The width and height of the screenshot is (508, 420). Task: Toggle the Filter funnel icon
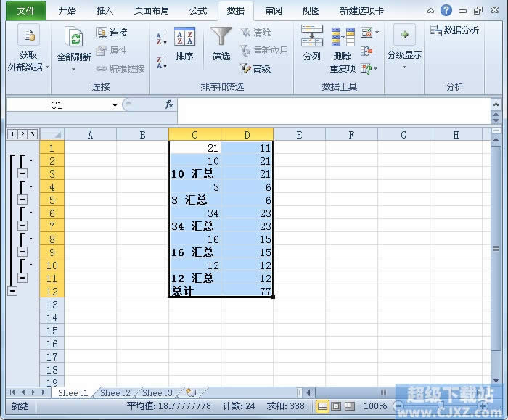(221, 36)
